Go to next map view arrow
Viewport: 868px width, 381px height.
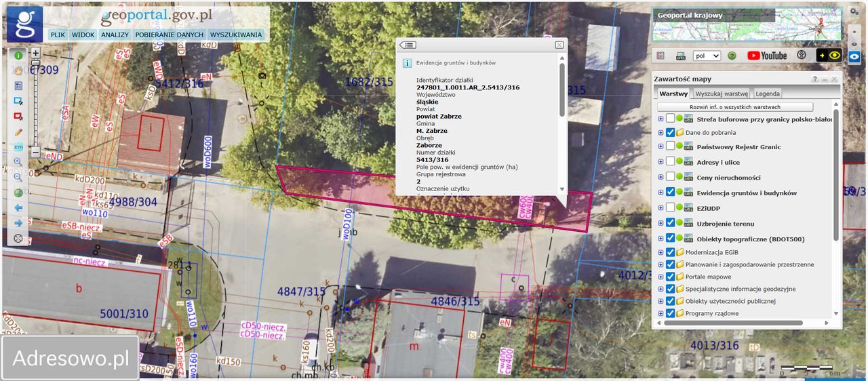pos(18,223)
